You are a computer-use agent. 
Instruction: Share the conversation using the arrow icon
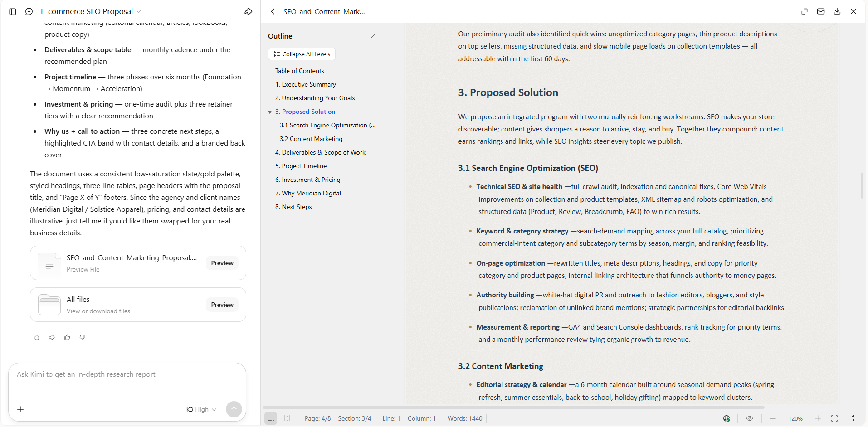coord(248,11)
